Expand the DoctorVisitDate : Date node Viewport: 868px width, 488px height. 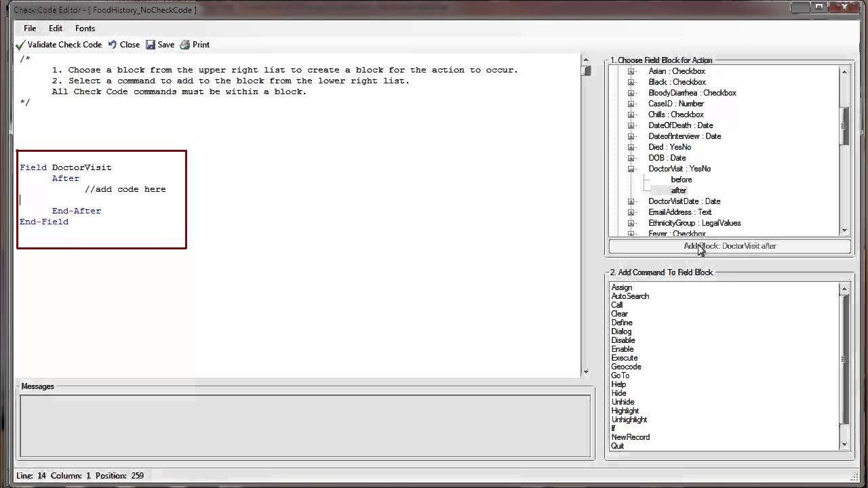point(631,201)
